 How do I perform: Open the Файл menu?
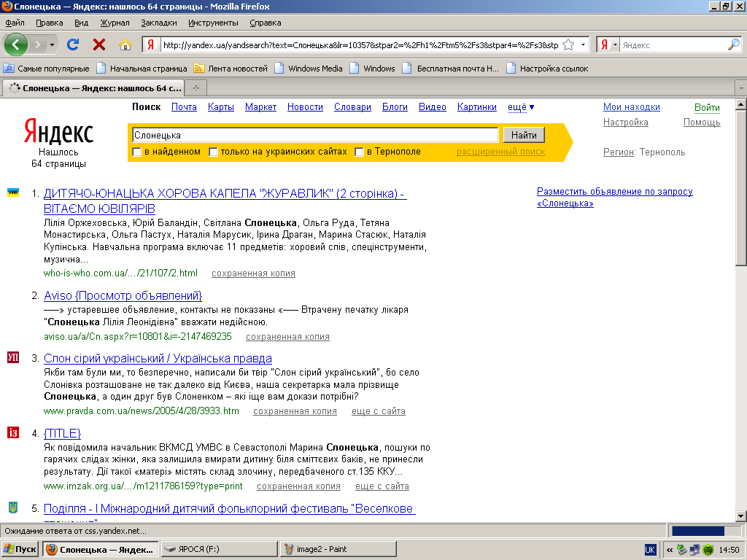click(15, 23)
